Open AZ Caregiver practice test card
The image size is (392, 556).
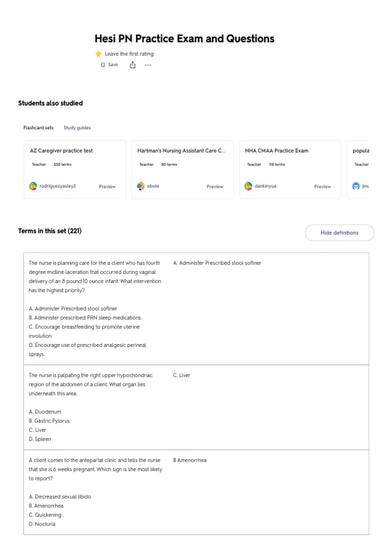[x=75, y=169]
